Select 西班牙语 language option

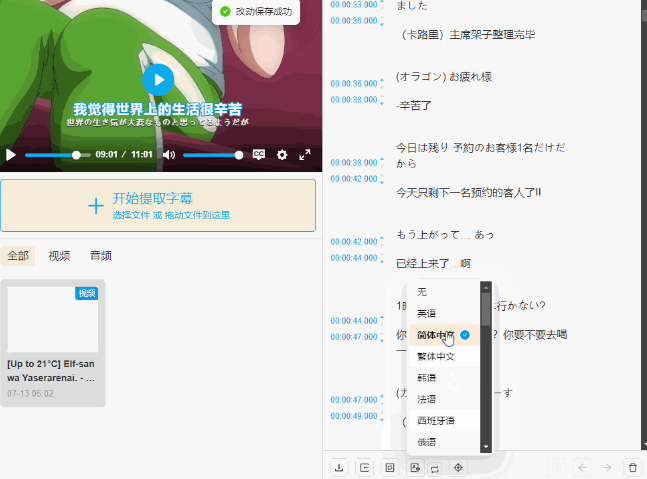[x=444, y=421]
